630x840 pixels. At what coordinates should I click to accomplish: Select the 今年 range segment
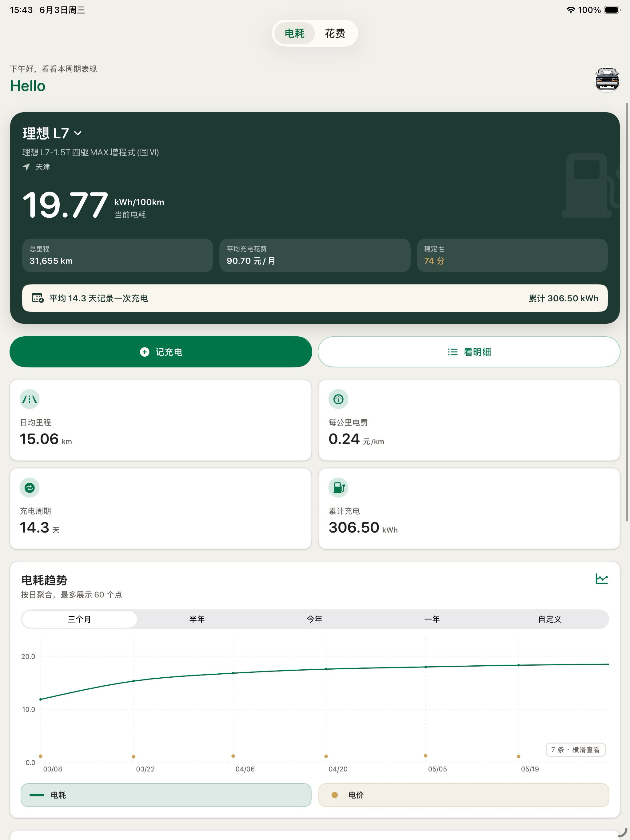coord(315,619)
